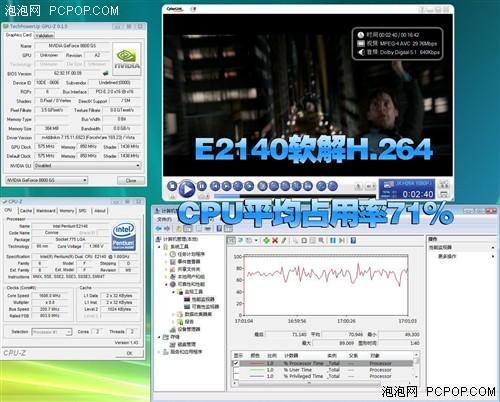
Task: Open 更多操作 in the actions pane
Action: pyautogui.click(x=447, y=256)
